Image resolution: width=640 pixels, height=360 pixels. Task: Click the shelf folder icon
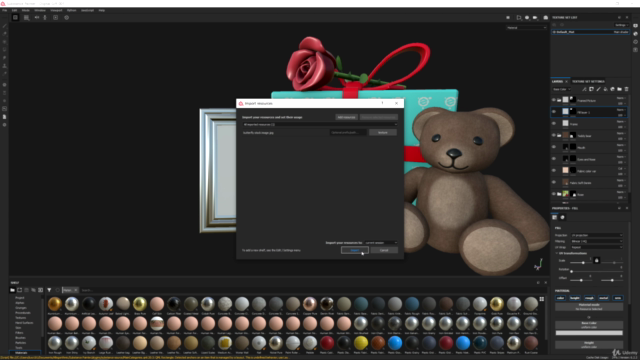click(12, 290)
